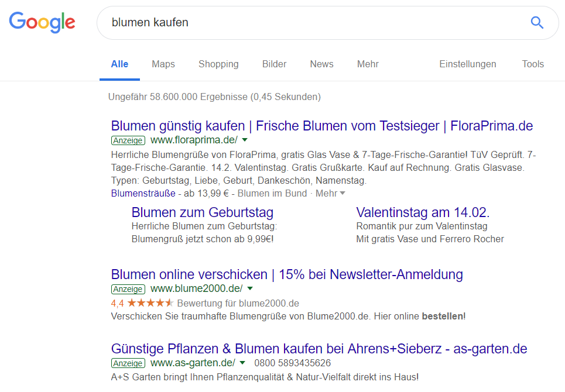Viewport: 565px width, 392px height.
Task: Open the FloraPrima ad headline link
Action: coord(322,125)
